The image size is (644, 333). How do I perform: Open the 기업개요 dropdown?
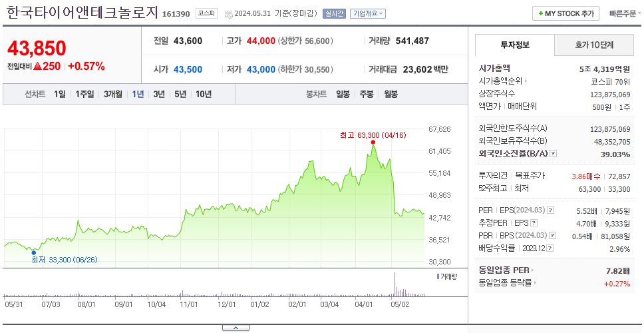368,13
